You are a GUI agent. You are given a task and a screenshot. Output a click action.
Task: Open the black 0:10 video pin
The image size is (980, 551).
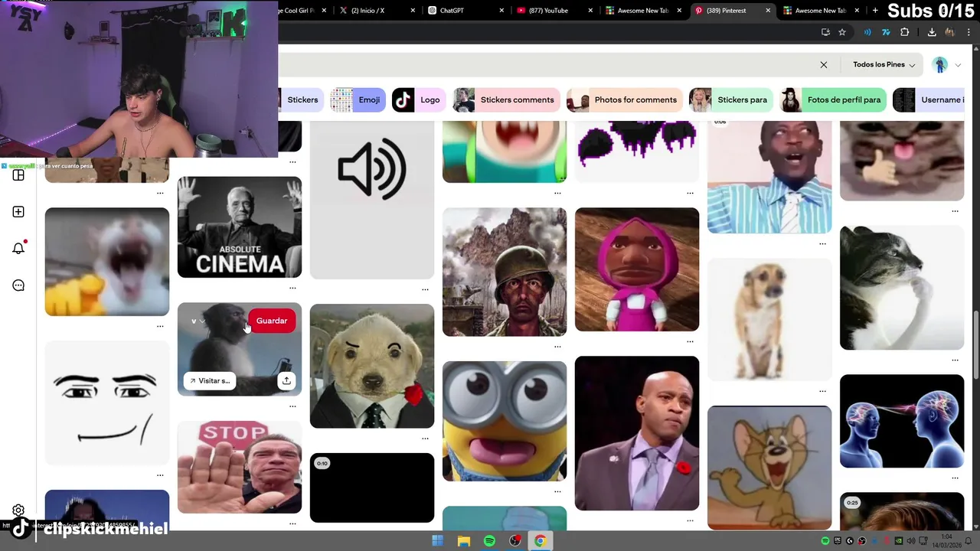point(372,487)
